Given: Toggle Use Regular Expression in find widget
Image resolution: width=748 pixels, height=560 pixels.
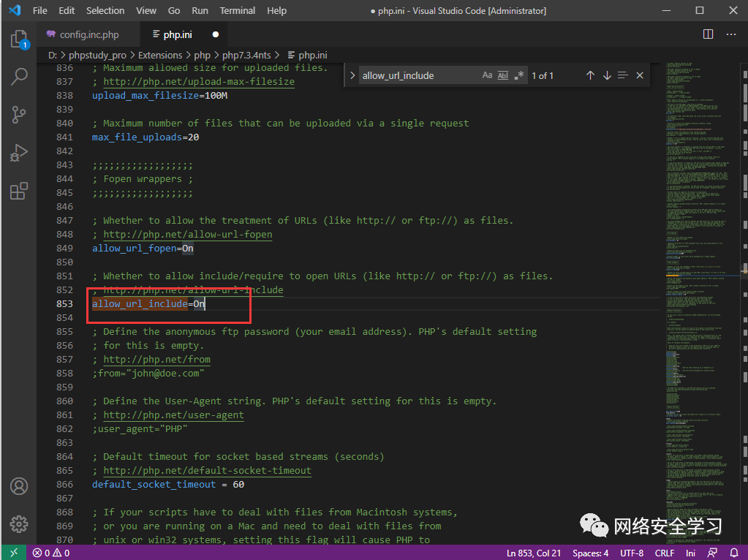Looking at the screenshot, I should click(519, 75).
